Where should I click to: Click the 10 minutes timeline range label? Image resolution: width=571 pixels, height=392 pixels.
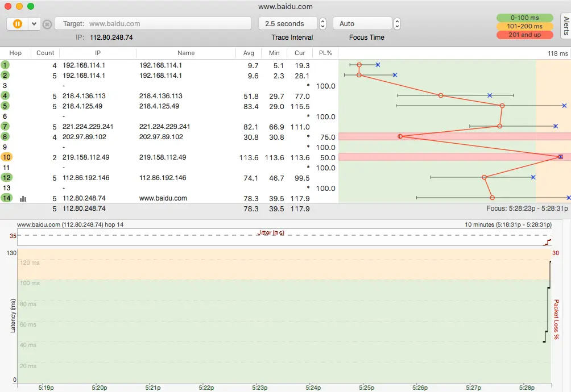(x=508, y=225)
